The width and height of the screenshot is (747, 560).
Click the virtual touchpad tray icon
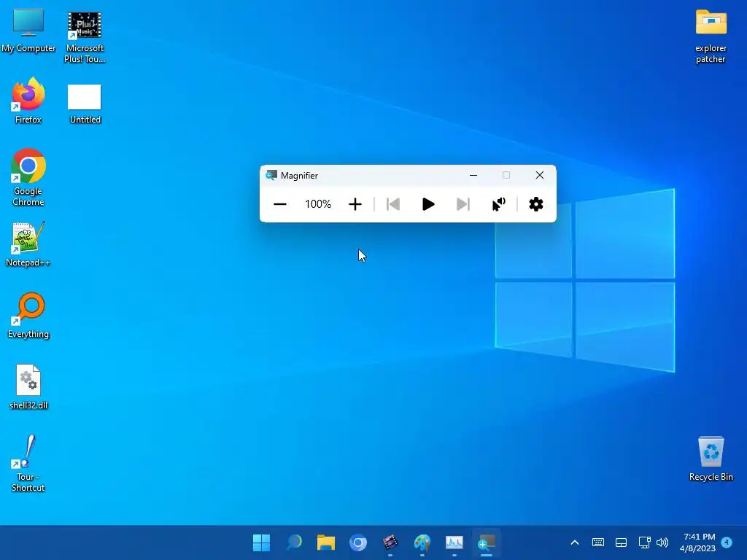click(622, 542)
